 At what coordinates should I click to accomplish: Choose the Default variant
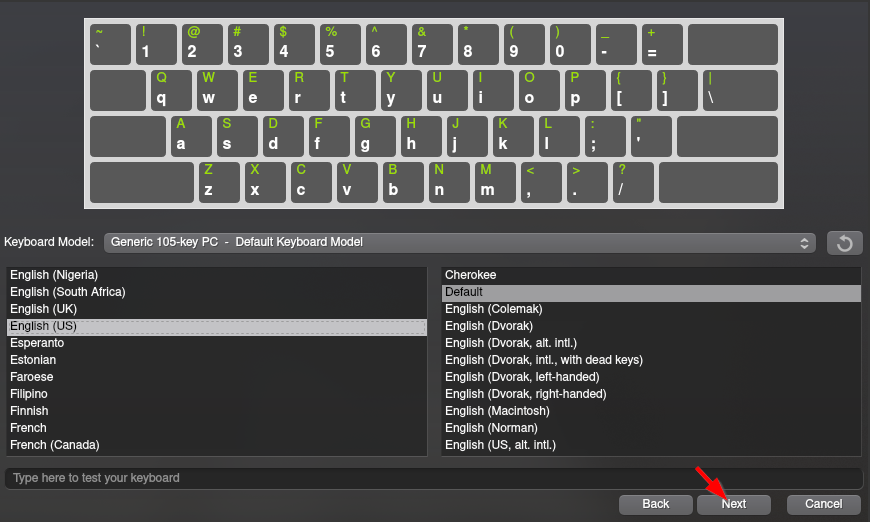(x=651, y=292)
